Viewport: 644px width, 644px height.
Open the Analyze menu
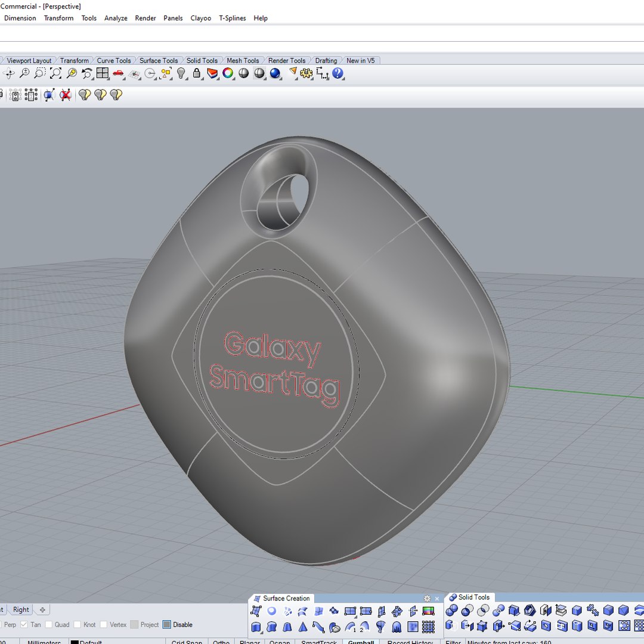116,18
